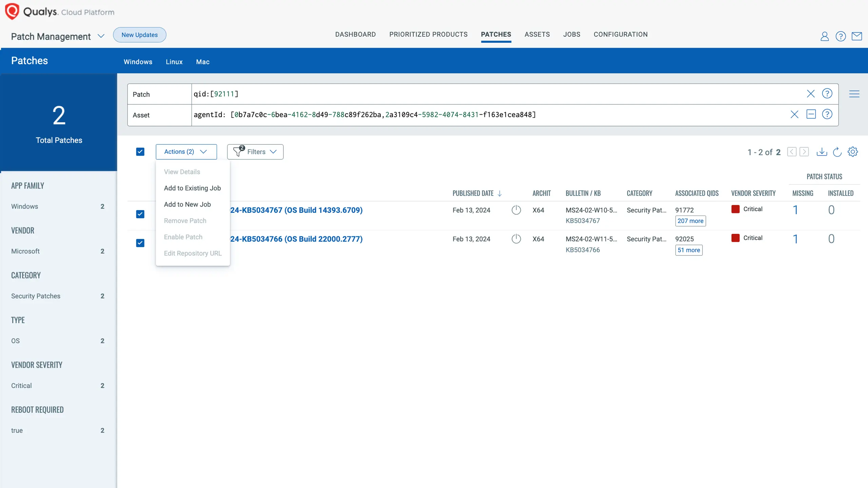Clear the Patch query with X icon
868x488 pixels.
coord(811,94)
